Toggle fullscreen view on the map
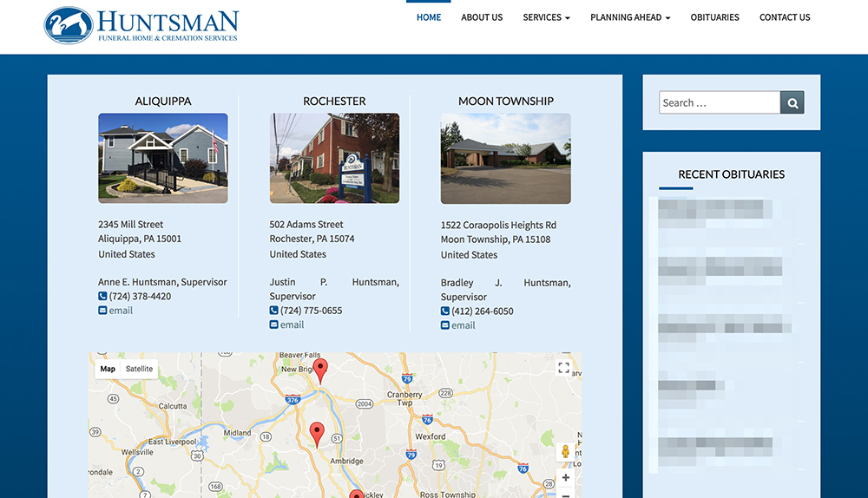This screenshot has width=868, height=498. [563, 368]
